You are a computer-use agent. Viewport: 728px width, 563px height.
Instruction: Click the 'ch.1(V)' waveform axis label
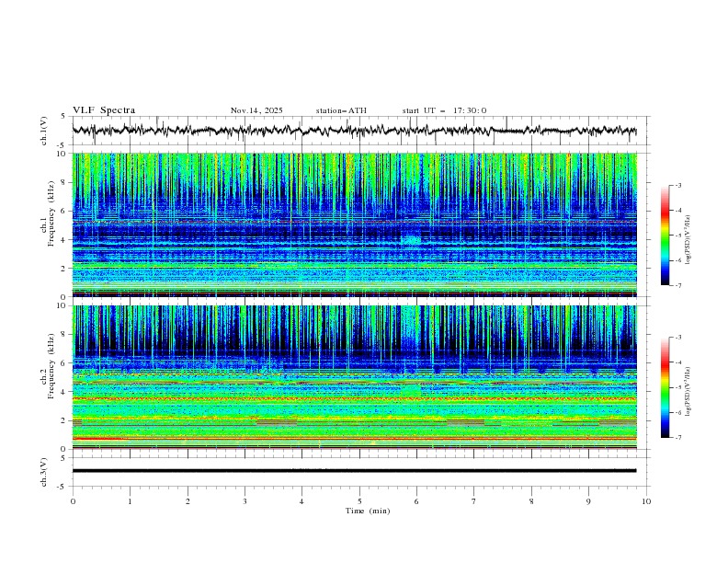click(44, 131)
